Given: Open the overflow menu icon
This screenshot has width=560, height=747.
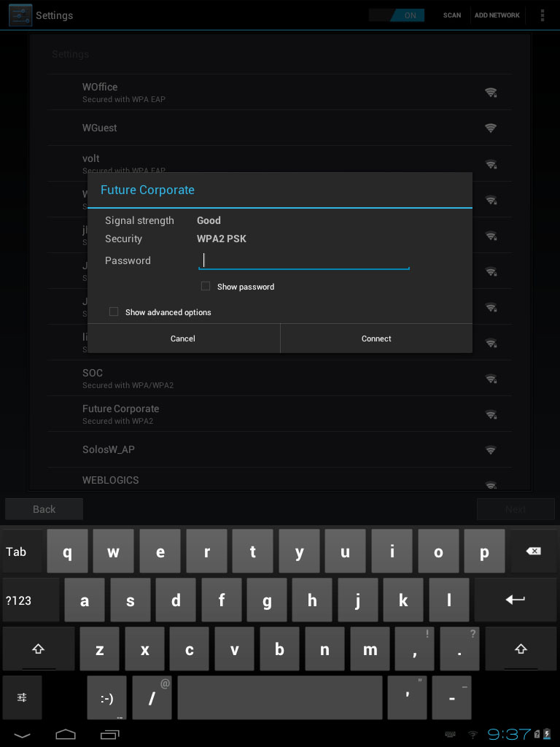Looking at the screenshot, I should 542,15.
